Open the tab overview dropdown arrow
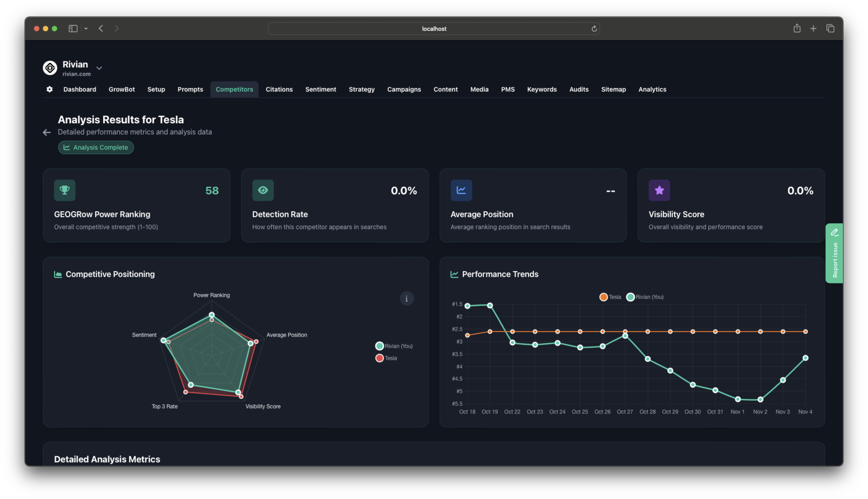Viewport: 868px width, 499px height. [86, 28]
